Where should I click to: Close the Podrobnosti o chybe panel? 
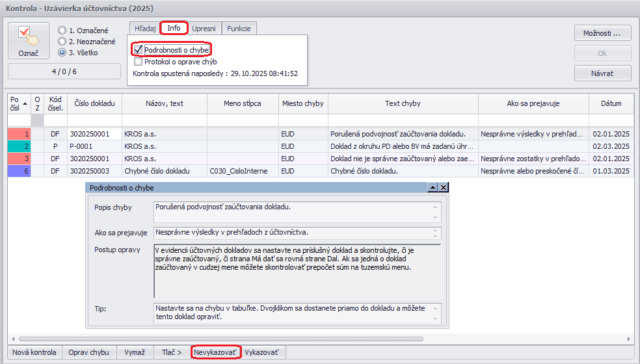pos(444,187)
